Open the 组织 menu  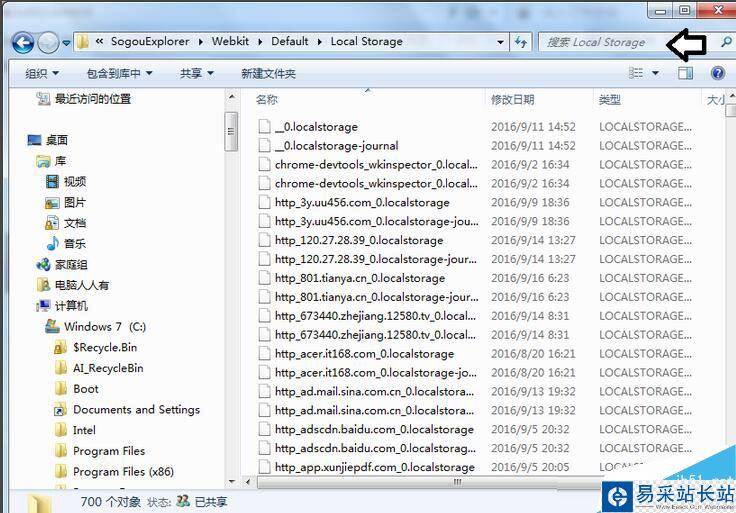[x=42, y=73]
